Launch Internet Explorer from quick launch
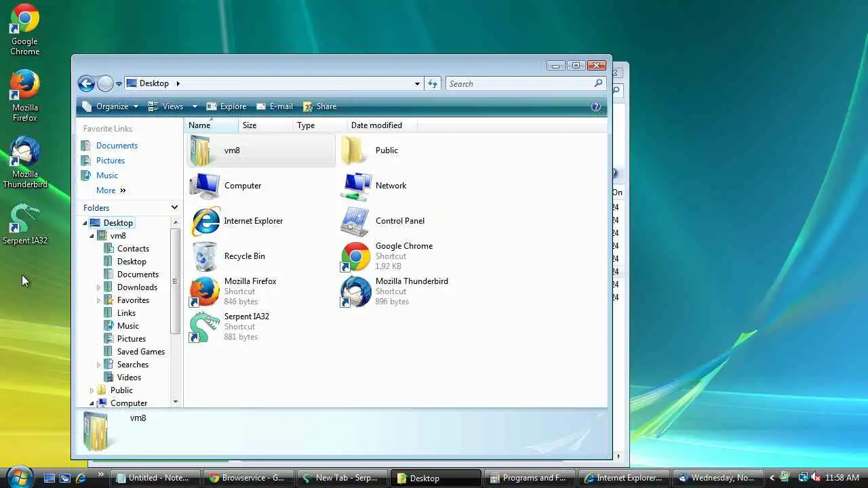This screenshot has height=488, width=868. [81, 478]
